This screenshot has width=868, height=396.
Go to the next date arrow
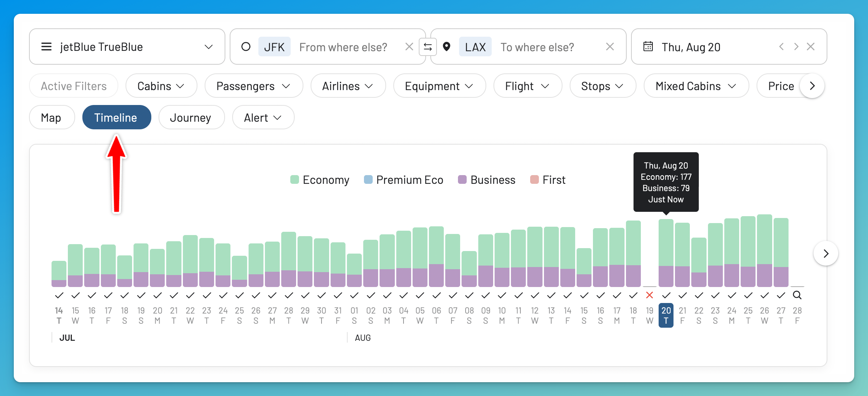click(x=796, y=47)
